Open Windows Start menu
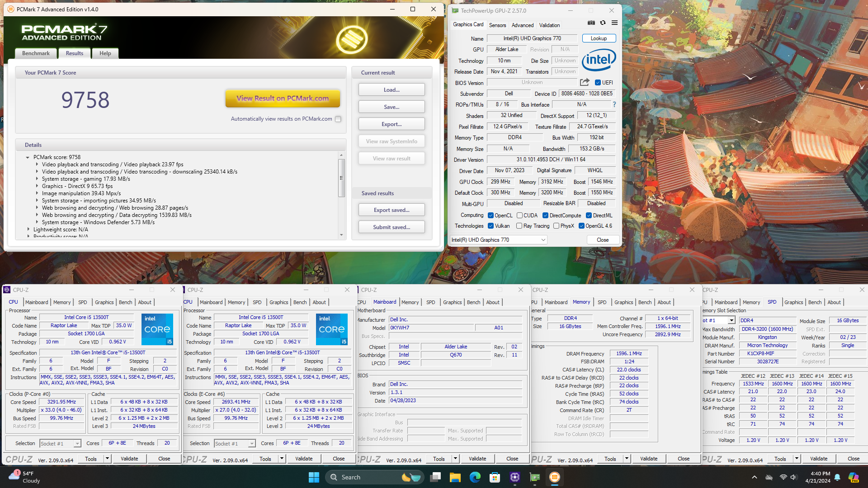 (314, 477)
